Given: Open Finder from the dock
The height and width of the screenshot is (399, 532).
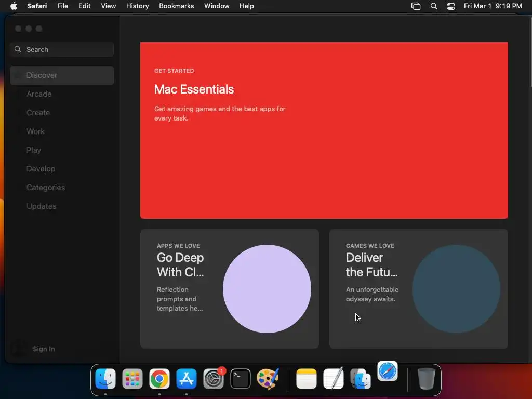Looking at the screenshot, I should [105, 379].
